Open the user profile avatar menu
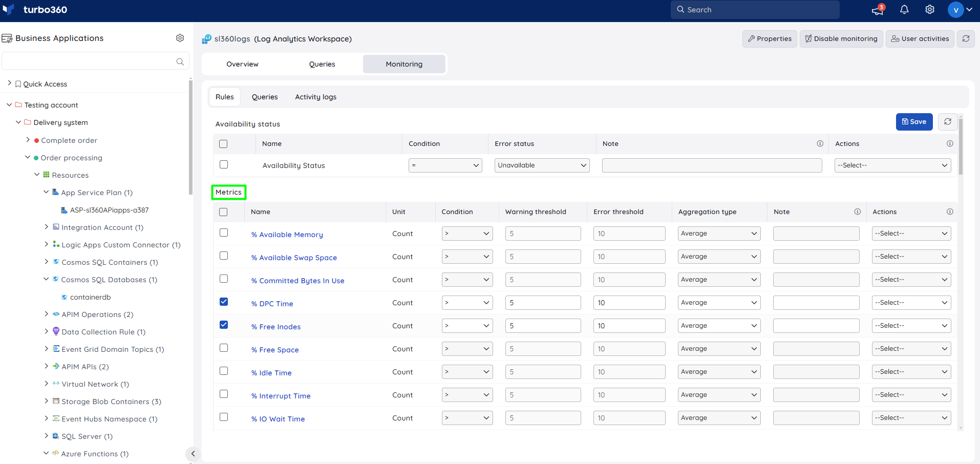980x464 pixels. [956, 10]
